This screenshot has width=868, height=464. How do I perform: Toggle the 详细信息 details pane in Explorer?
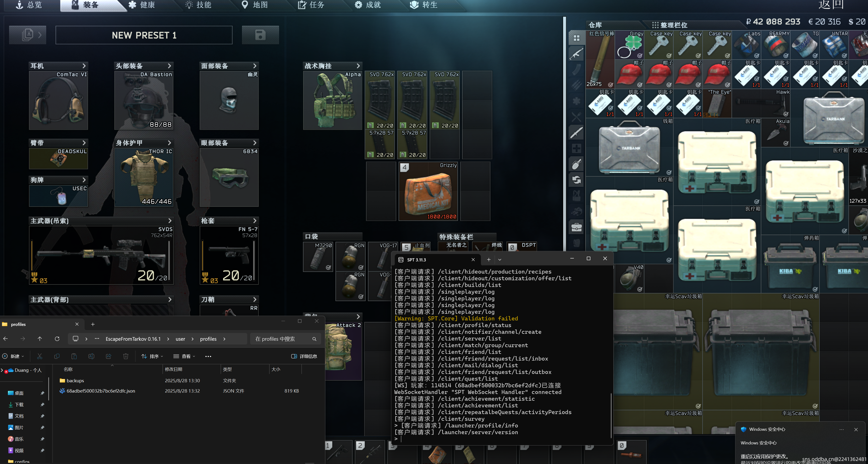point(304,356)
